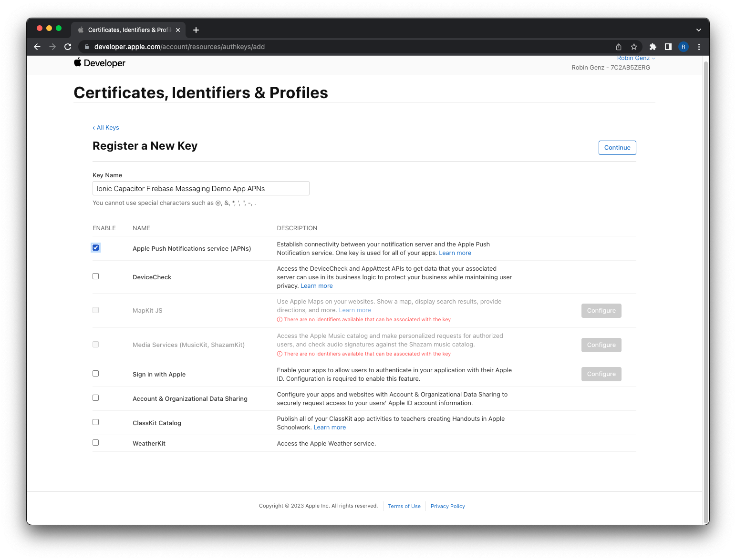Bookmark this page with the star icon
736x560 pixels.
pyautogui.click(x=633, y=47)
